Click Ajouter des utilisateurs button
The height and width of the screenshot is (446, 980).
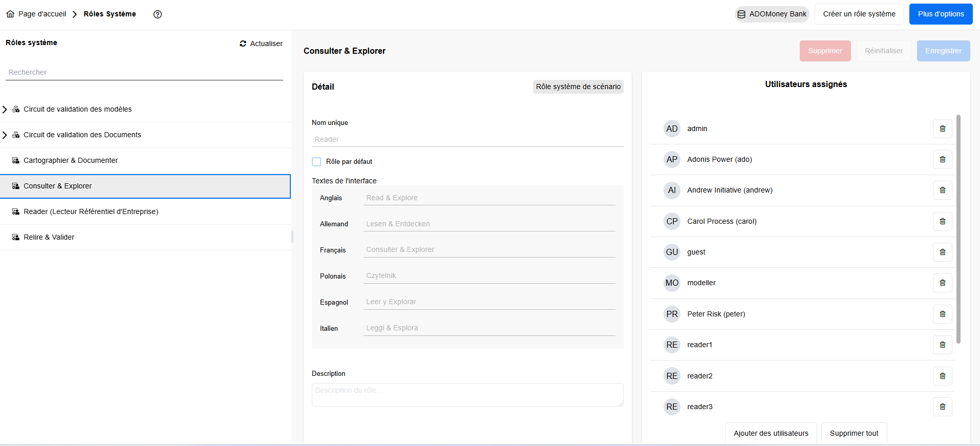[771, 433]
